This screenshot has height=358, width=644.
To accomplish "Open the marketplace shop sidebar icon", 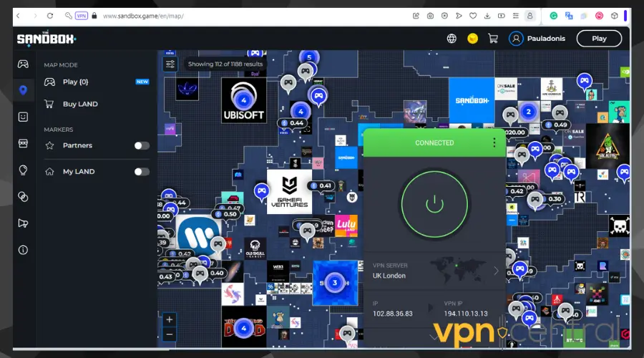I will click(x=23, y=143).
